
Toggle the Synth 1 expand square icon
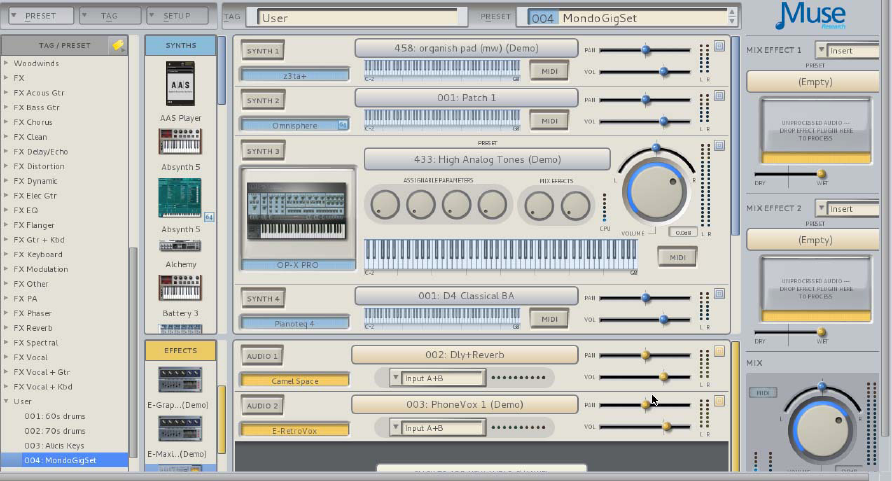[720, 46]
